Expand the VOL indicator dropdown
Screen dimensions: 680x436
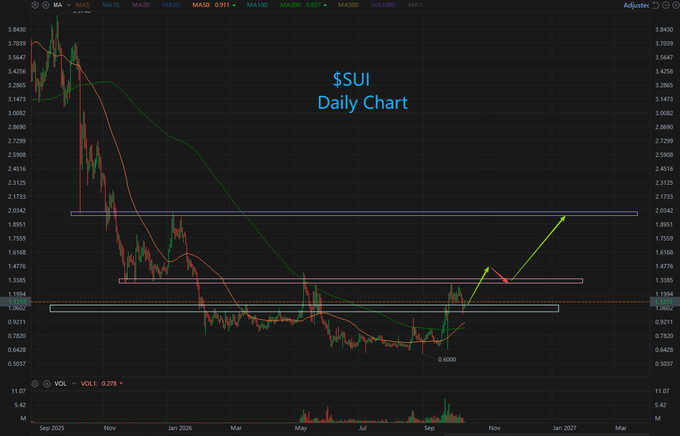click(74, 384)
